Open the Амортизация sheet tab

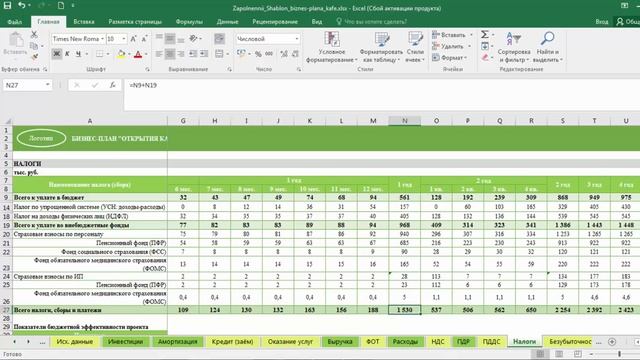[x=178, y=342]
